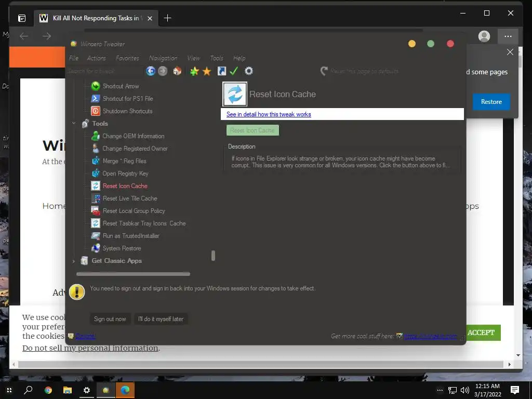This screenshot has width=532, height=399.
Task: Click the large Reset Icon Cache refresh icon
Action: tap(235, 94)
